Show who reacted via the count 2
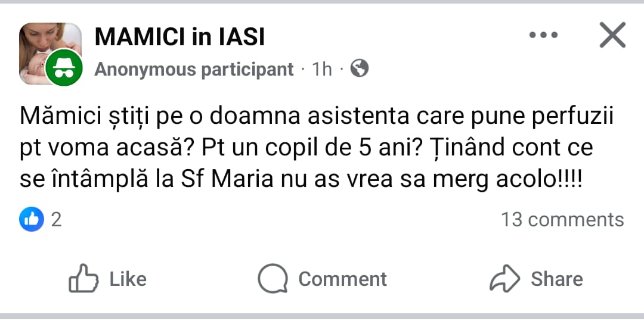Screen dimensions: 644x324 [x=56, y=220]
